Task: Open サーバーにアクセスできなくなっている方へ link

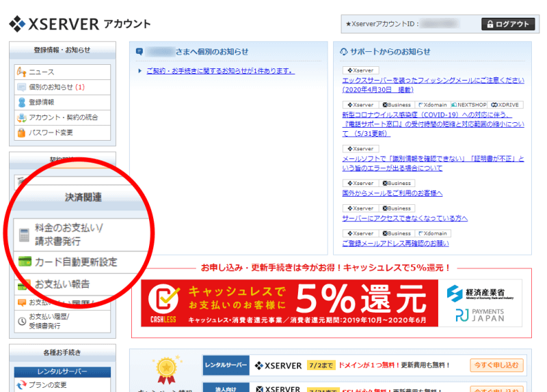Action: 405,218
